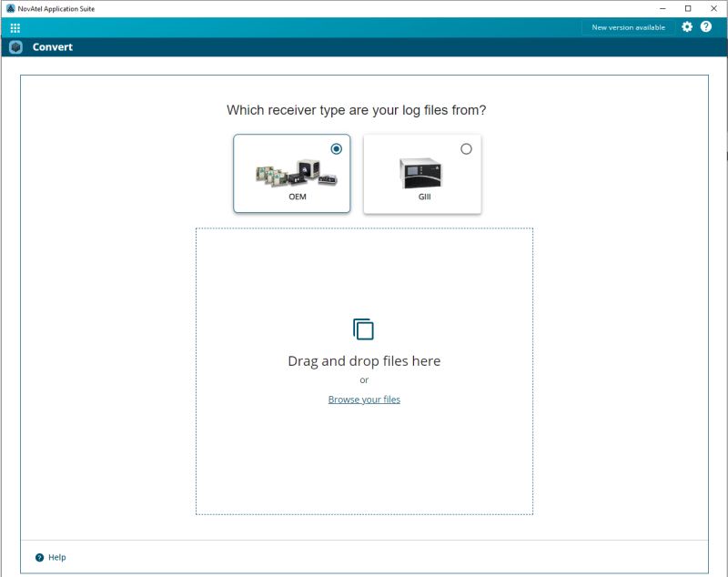Screen dimensions: 728x577
Task: Minimize the NovAtel Application Suite window
Action: click(662, 8)
